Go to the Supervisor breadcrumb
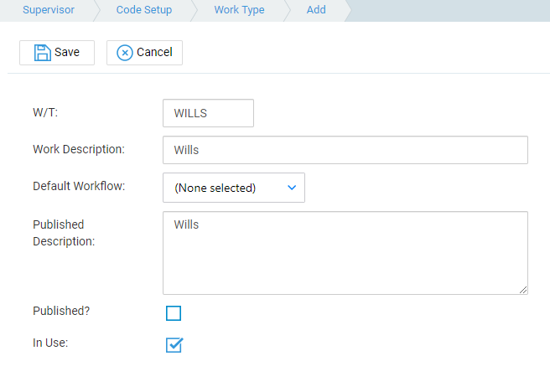 [x=49, y=10]
